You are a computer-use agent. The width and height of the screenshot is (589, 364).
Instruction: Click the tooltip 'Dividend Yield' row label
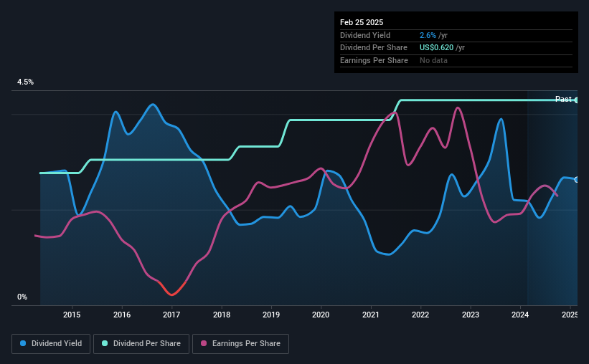pos(365,35)
